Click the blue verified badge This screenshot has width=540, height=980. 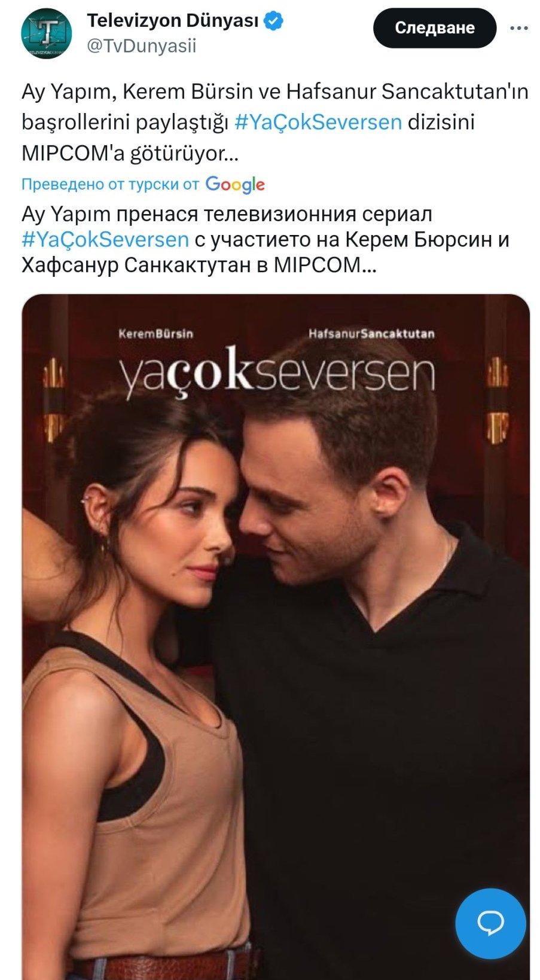[x=273, y=21]
